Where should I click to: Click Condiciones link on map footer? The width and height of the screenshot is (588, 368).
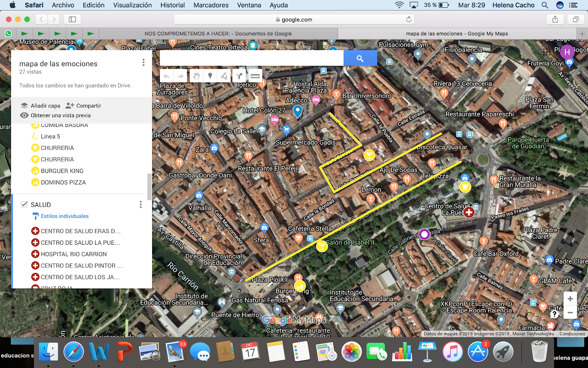[572, 334]
